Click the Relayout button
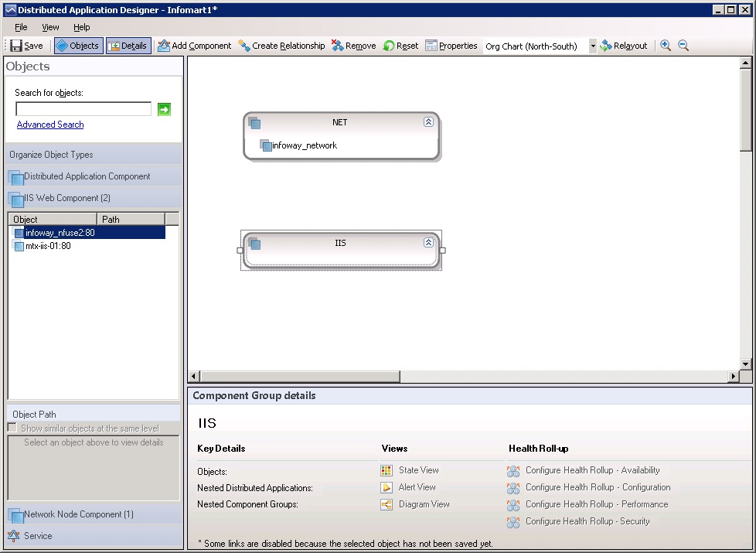This screenshot has height=553, width=756. [x=623, y=46]
